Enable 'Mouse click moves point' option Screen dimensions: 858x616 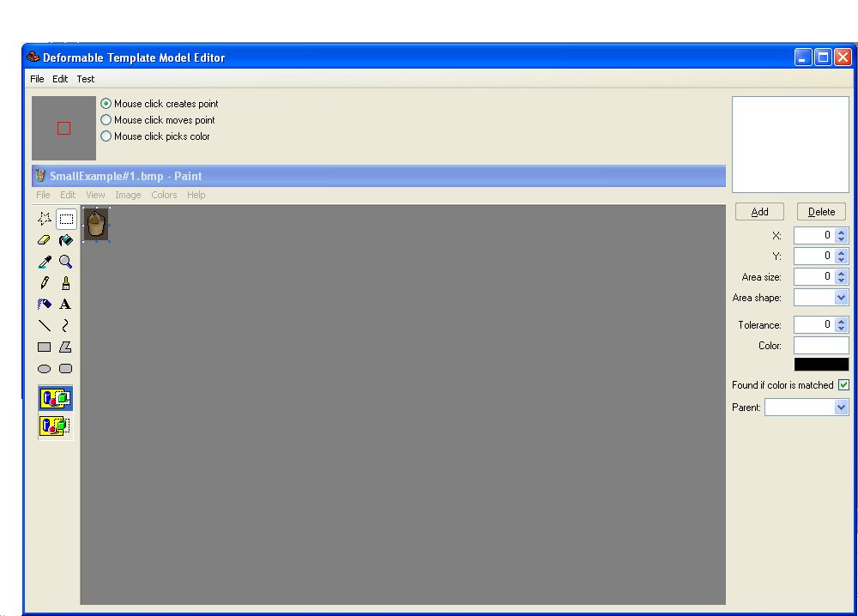106,120
